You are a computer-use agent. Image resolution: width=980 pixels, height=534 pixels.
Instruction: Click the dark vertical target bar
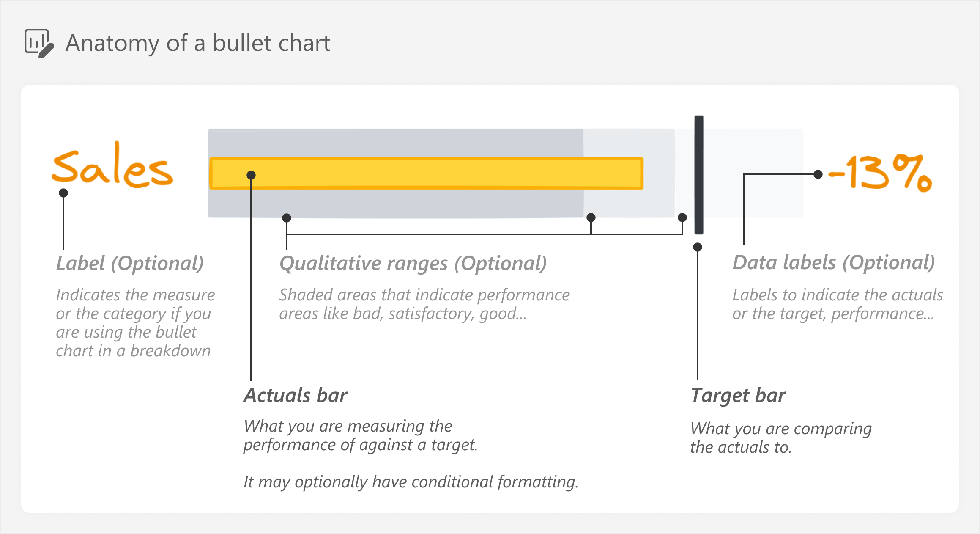tap(699, 175)
